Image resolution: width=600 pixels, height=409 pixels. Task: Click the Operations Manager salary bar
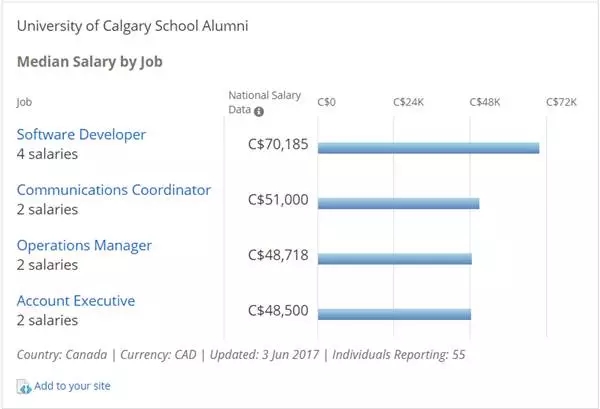394,258
